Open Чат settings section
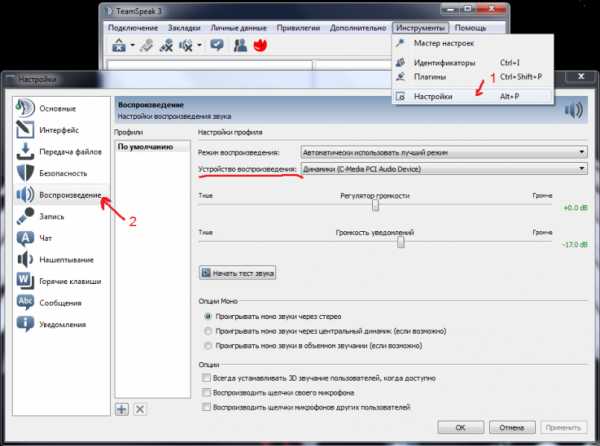 click(x=61, y=238)
